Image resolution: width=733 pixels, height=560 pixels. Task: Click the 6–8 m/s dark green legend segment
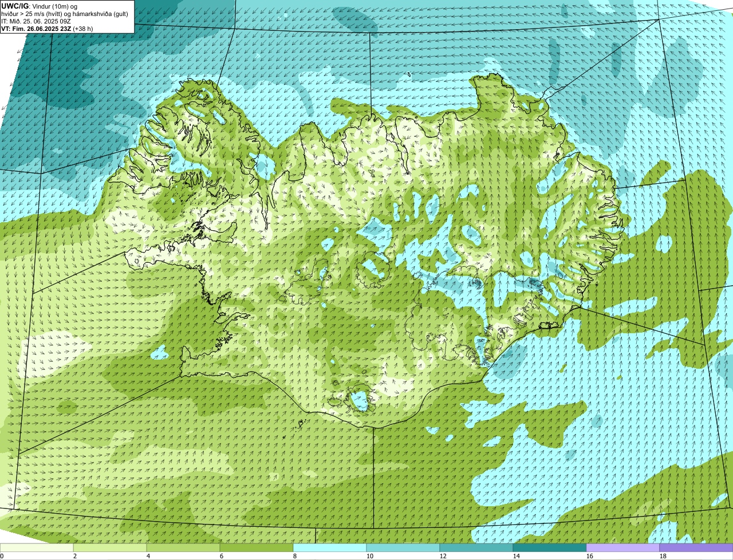[257, 547]
